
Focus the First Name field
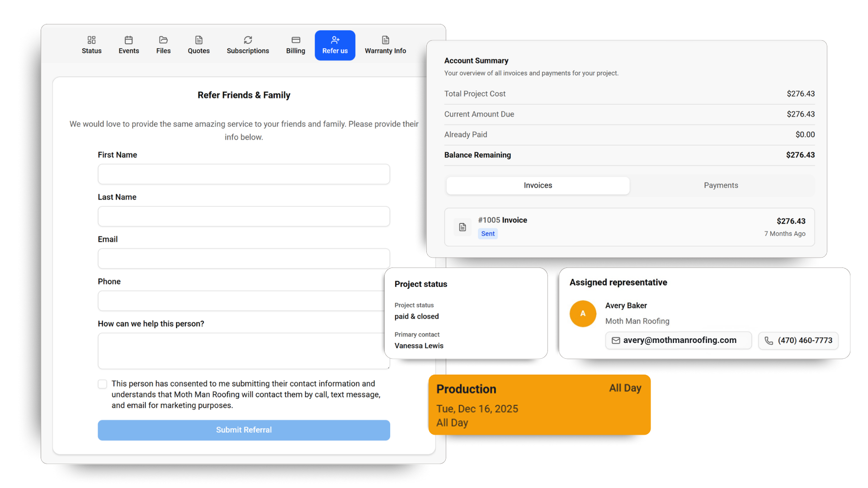click(244, 174)
